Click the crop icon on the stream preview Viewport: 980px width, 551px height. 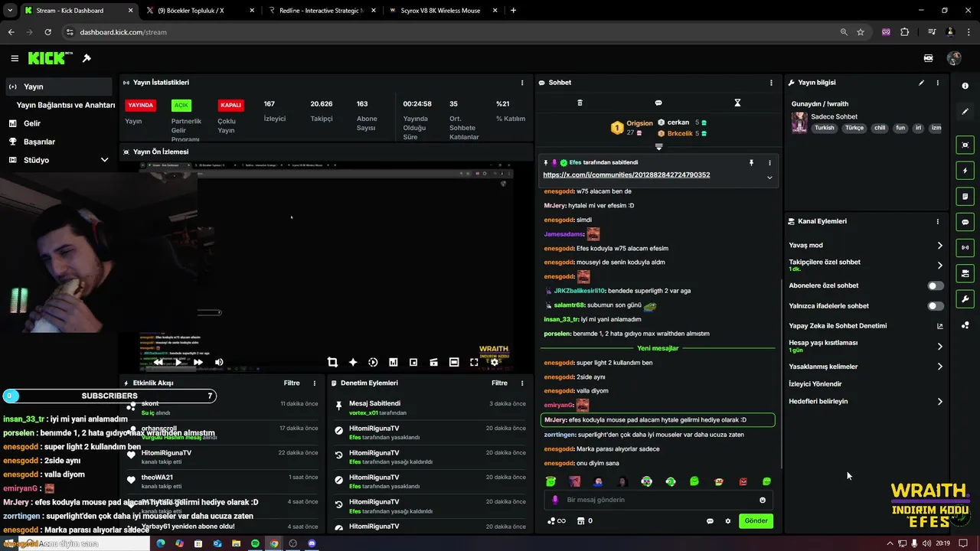tap(332, 362)
